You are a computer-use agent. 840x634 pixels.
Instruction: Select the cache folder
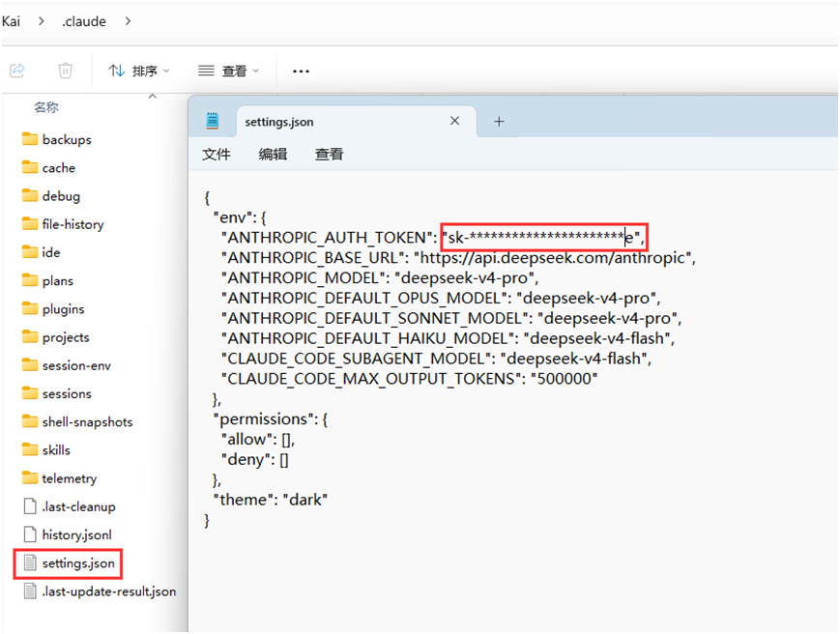[48, 167]
